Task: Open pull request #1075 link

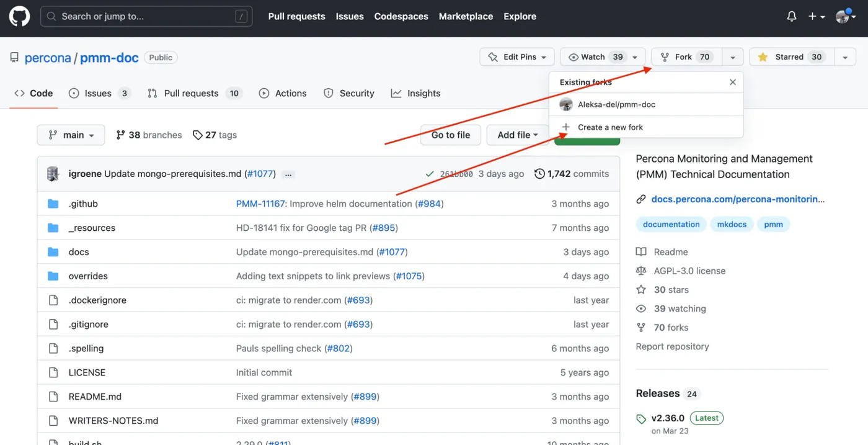Action: point(409,276)
